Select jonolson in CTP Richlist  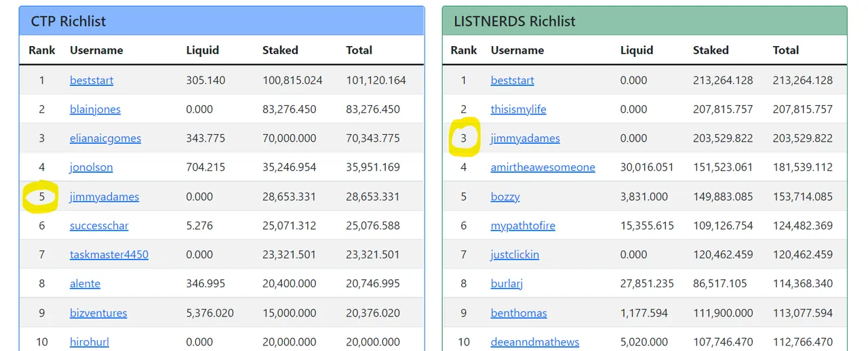pos(92,167)
